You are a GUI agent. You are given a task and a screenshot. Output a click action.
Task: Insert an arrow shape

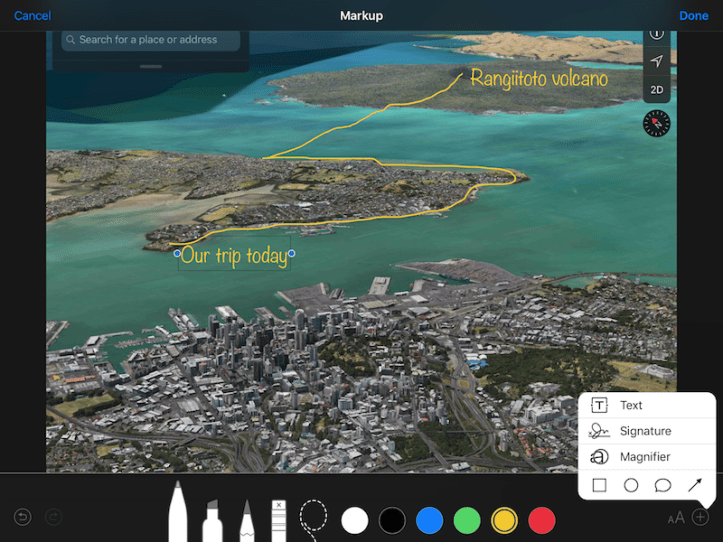694,485
